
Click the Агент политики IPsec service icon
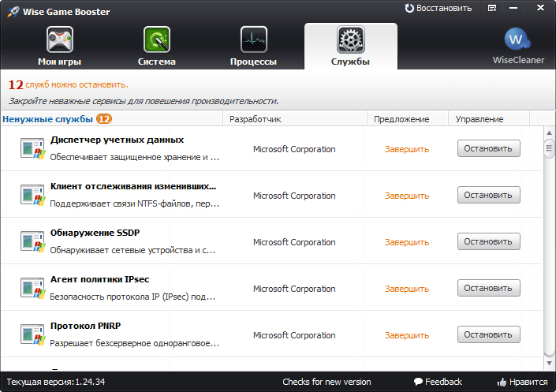coord(32,288)
